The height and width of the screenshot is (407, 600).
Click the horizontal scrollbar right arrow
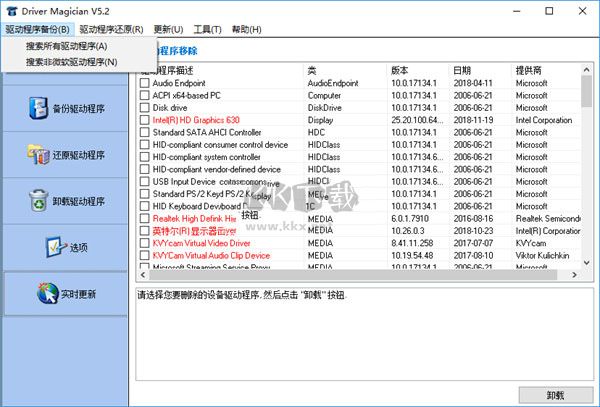click(574, 275)
